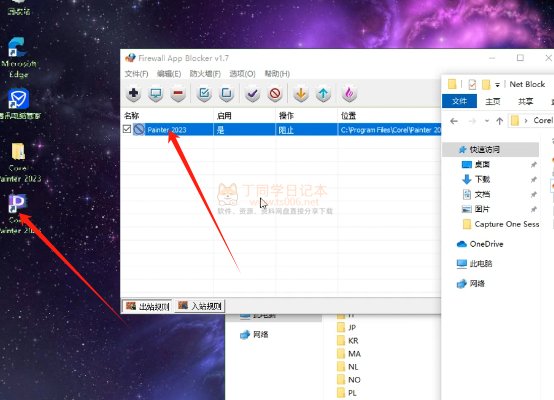The image size is (554, 400).
Task: Click the Corel Painter 2023 folder desktop icon
Action: [x=19, y=162]
